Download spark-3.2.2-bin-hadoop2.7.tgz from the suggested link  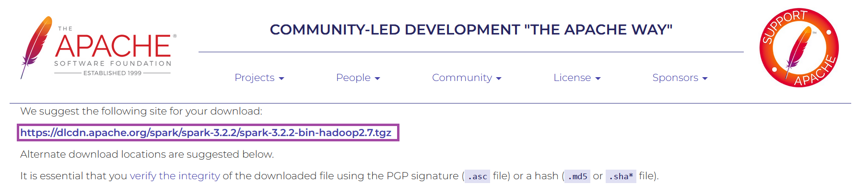(206, 133)
